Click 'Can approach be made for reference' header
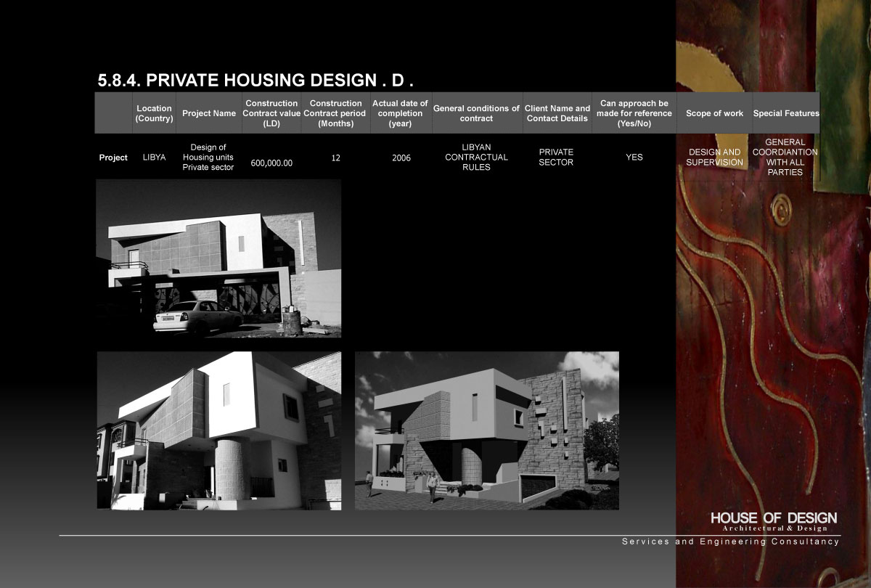This screenshot has height=588, width=871. click(x=634, y=113)
